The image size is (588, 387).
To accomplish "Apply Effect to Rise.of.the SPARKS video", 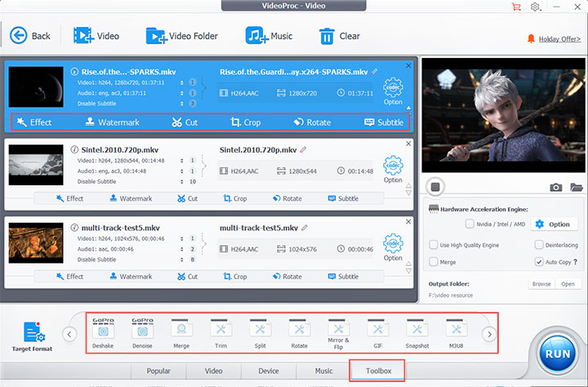I will pos(34,122).
